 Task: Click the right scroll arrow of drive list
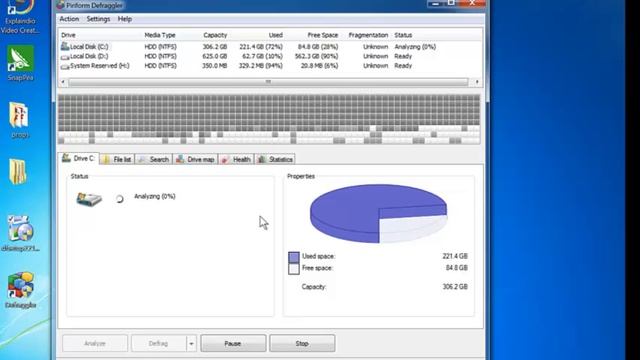(477, 82)
